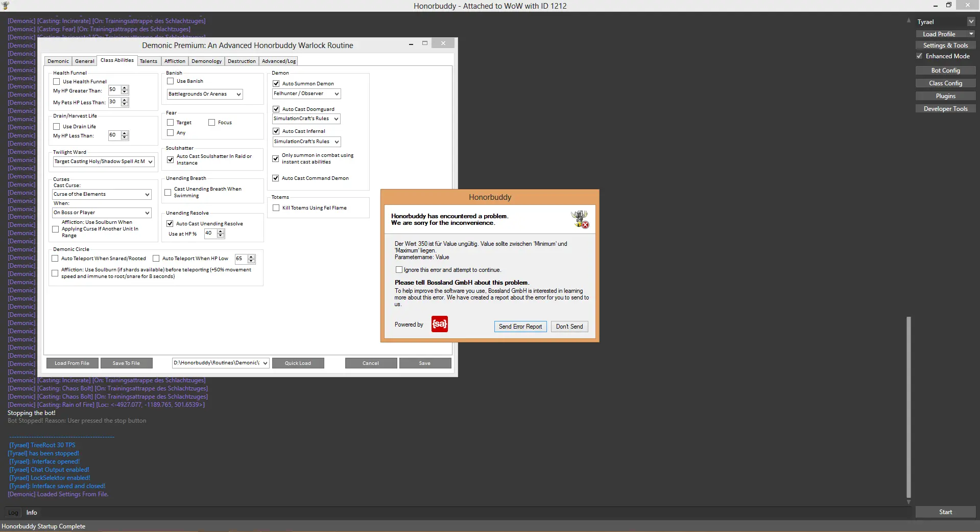Click the Start bot button

[x=945, y=512]
